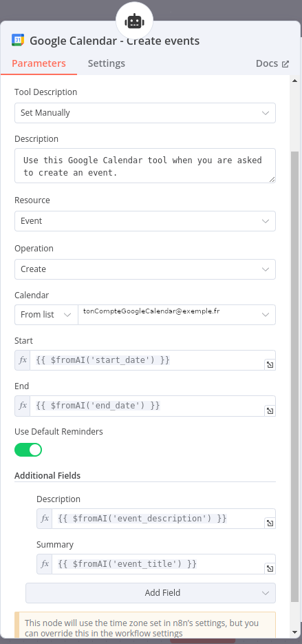Open the calendar account selection dropdown
The height and width of the screenshot is (644, 302).
click(177, 315)
